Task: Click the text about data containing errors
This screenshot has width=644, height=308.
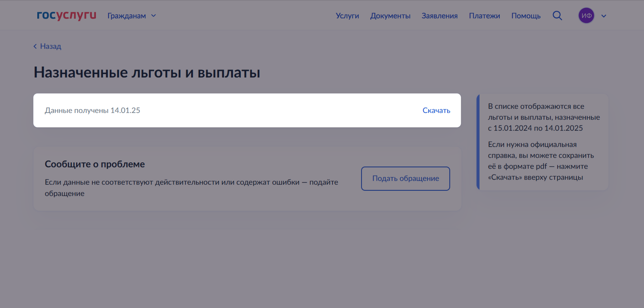Action: (x=191, y=188)
